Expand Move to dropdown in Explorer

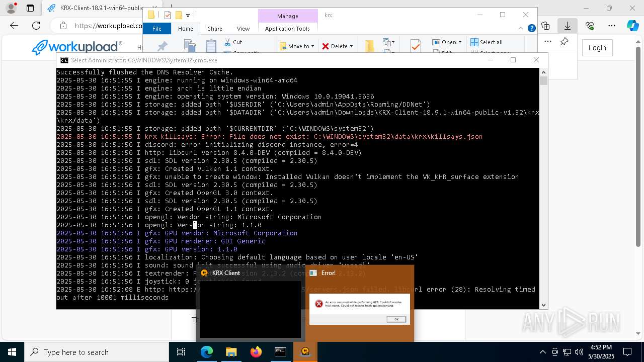point(312,46)
